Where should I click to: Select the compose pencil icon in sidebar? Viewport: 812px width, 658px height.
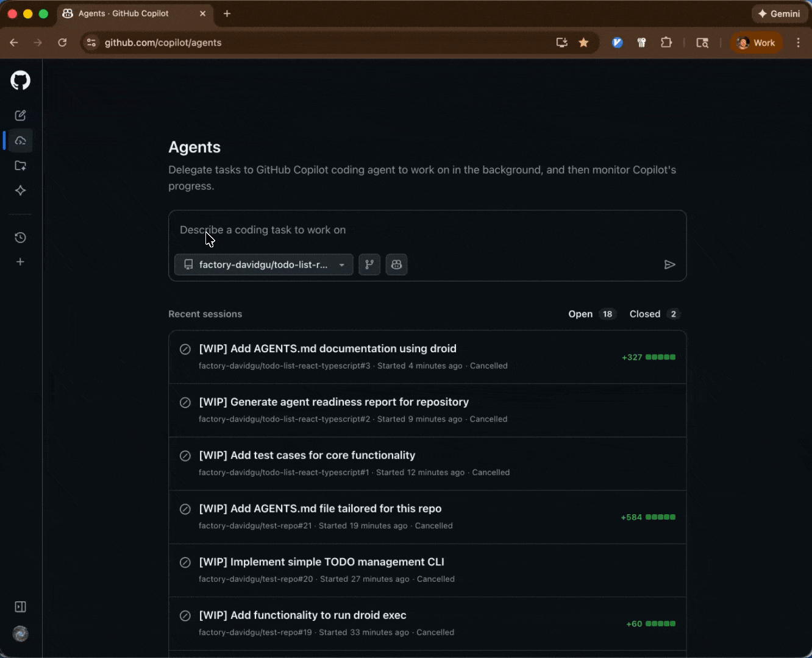point(20,115)
